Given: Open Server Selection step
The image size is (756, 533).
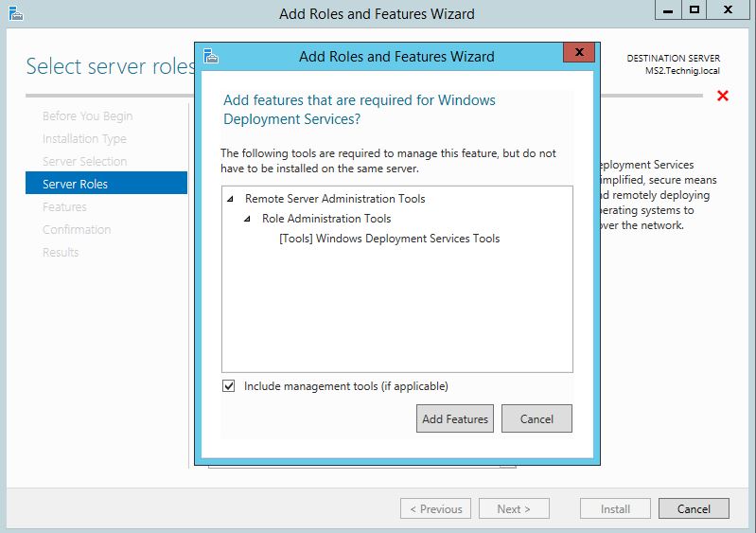Looking at the screenshot, I should (85, 162).
